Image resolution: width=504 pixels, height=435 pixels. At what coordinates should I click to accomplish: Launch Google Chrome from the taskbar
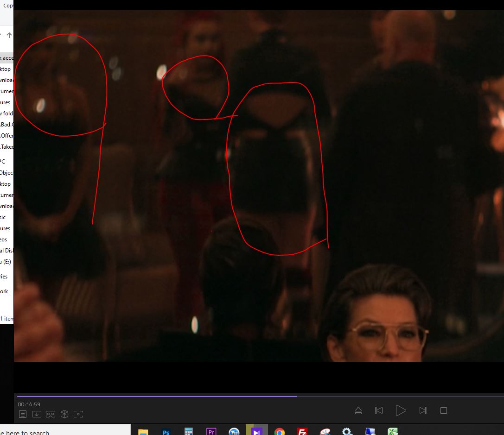point(279,432)
